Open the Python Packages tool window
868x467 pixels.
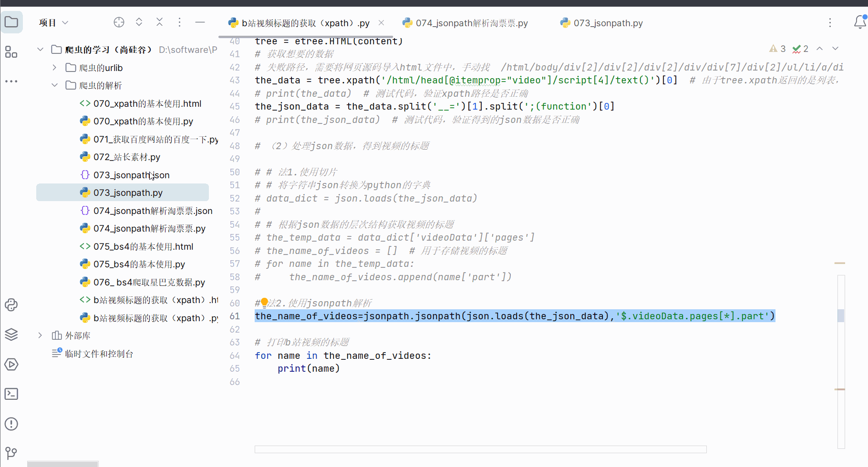point(11,305)
